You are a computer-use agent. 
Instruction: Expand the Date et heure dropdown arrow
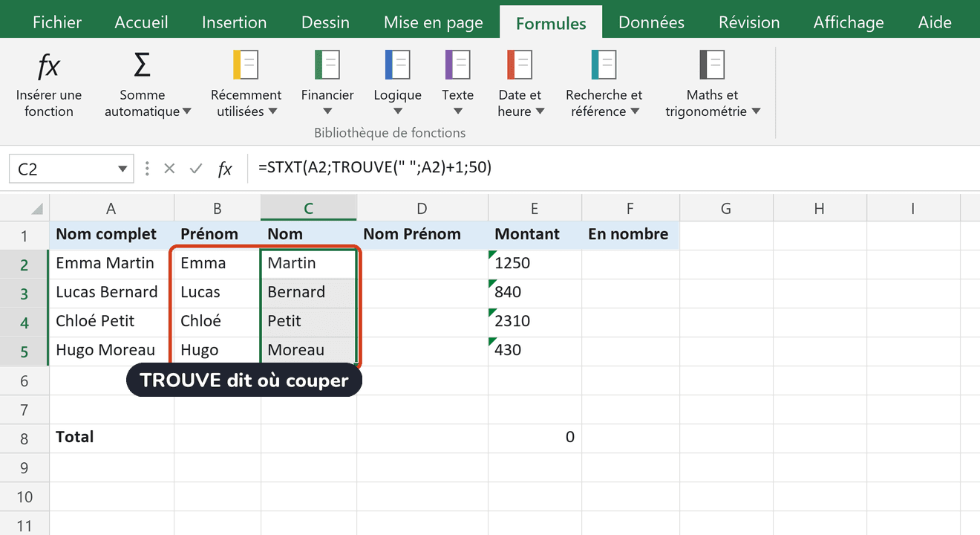540,111
